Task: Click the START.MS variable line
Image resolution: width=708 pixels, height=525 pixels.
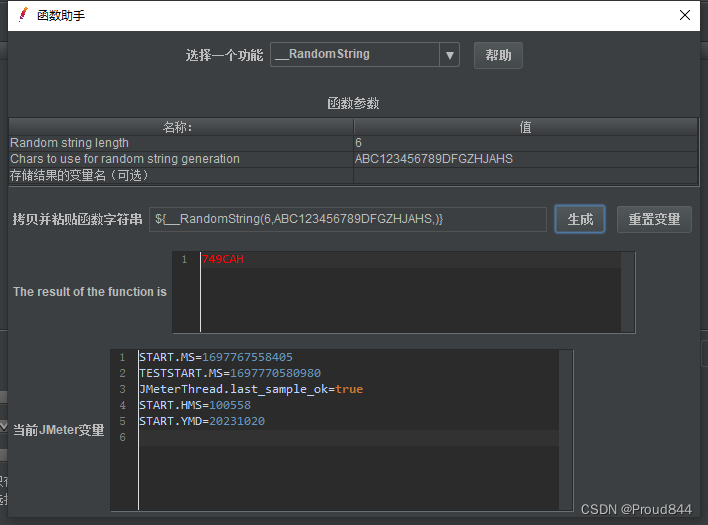Action: (x=216, y=357)
